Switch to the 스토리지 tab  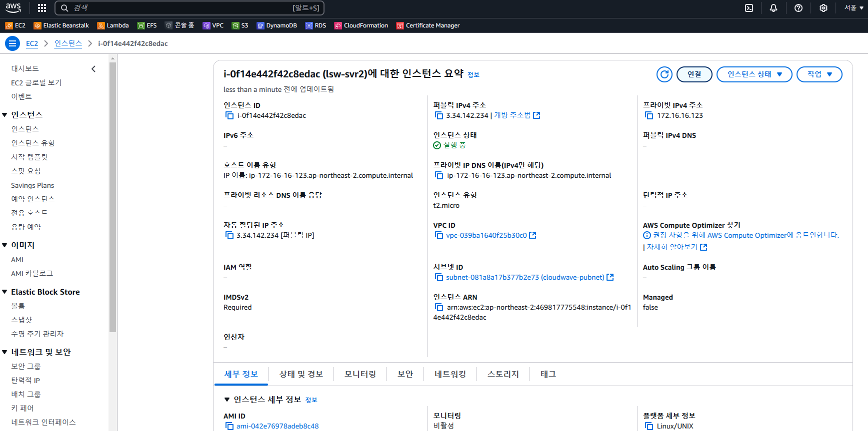(x=503, y=374)
